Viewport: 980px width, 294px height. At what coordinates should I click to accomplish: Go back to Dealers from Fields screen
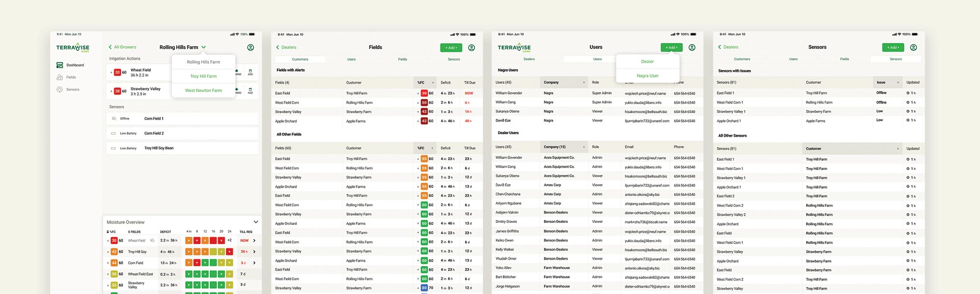pyautogui.click(x=286, y=48)
